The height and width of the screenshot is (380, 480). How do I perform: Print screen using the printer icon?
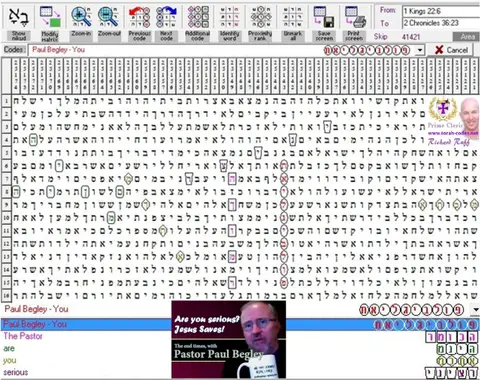coord(355,17)
